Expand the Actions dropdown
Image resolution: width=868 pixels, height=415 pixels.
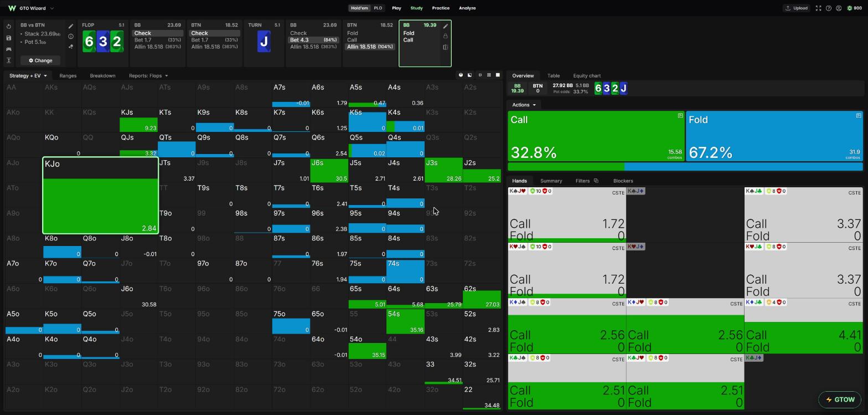(x=524, y=105)
